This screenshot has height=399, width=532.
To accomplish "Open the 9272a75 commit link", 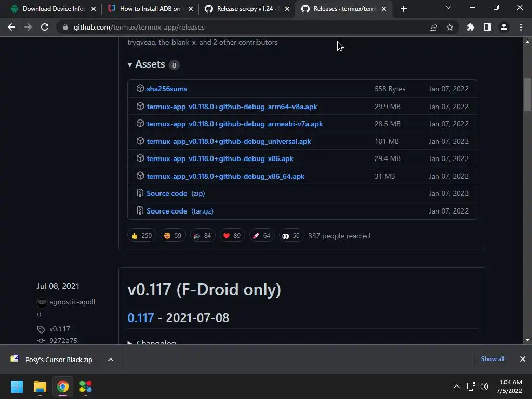I will pos(63,341).
